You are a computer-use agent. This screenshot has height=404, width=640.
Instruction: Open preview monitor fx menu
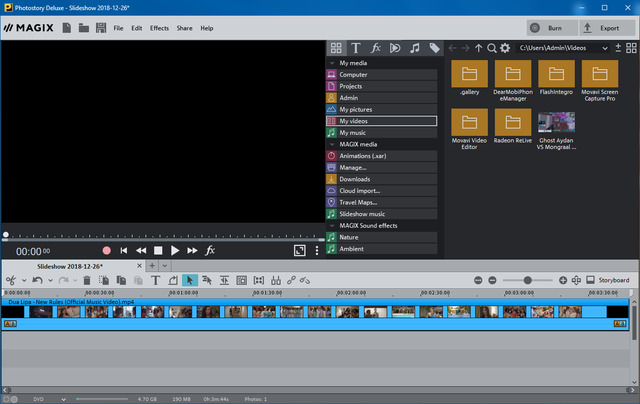(210, 251)
